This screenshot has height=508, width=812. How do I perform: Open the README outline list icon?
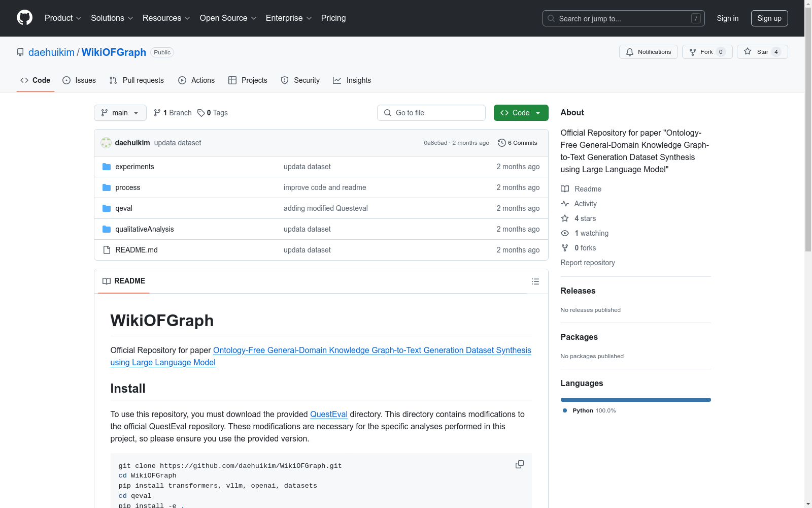click(535, 281)
